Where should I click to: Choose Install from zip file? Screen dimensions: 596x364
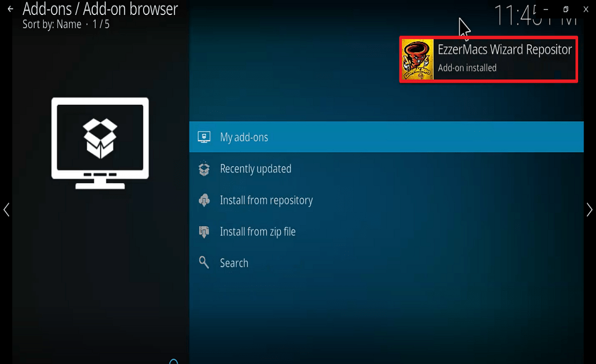[386, 232]
